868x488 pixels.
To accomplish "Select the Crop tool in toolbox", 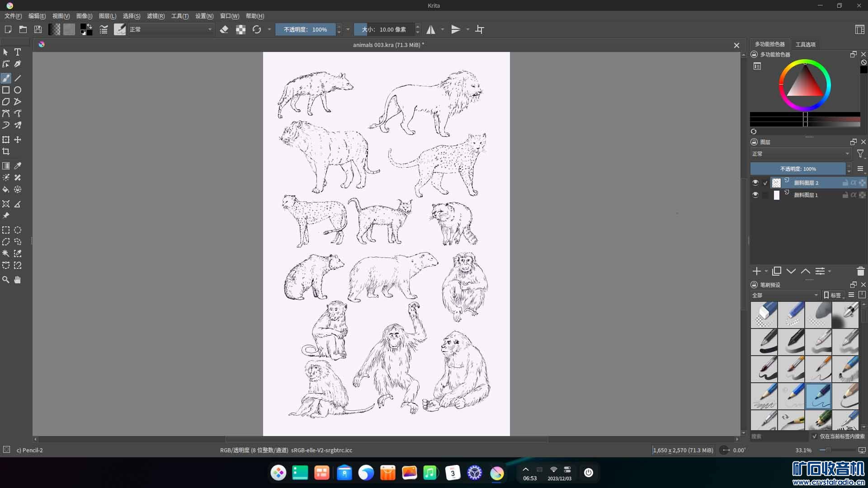I will click(x=6, y=152).
